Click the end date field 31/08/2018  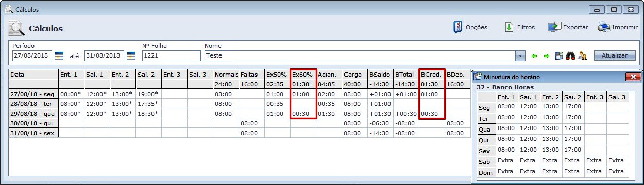click(104, 55)
